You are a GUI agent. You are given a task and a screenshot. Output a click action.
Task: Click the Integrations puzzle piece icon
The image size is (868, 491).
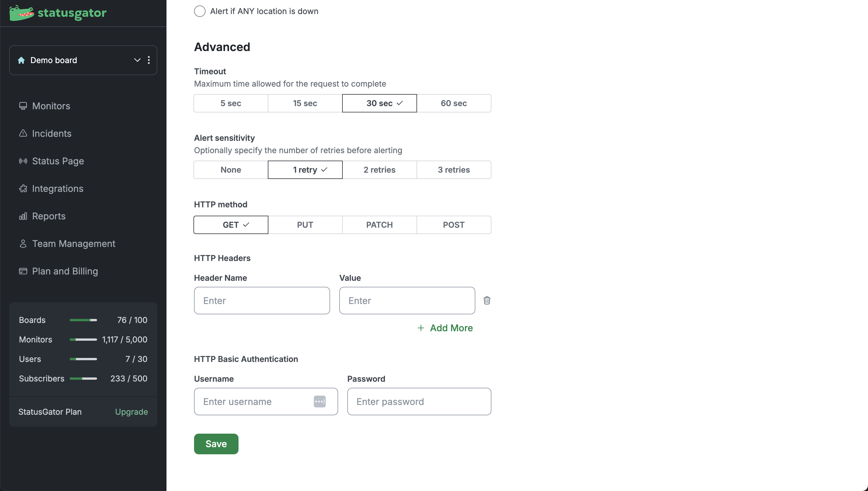23,188
